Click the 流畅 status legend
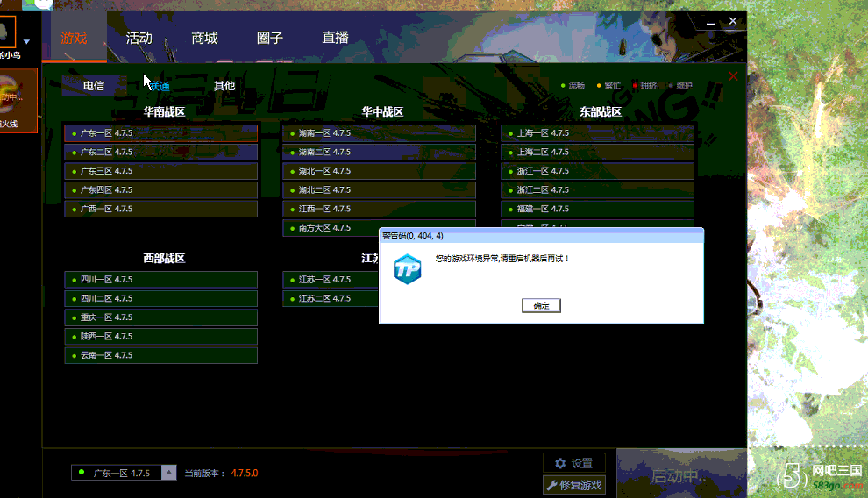 [x=573, y=85]
